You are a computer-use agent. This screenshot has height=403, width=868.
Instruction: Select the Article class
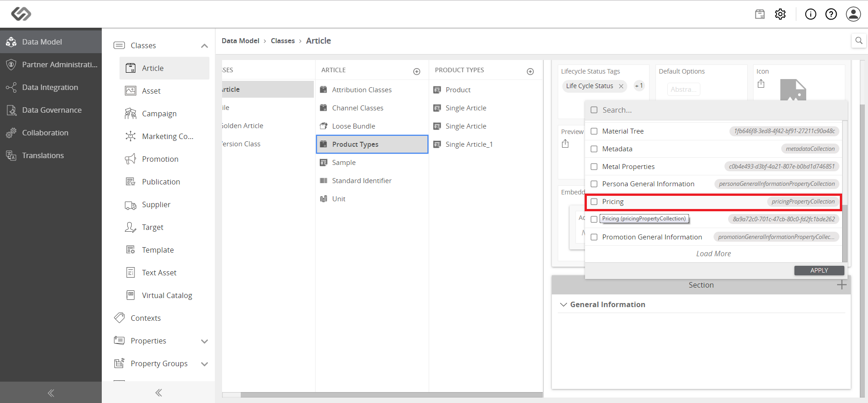[164, 68]
